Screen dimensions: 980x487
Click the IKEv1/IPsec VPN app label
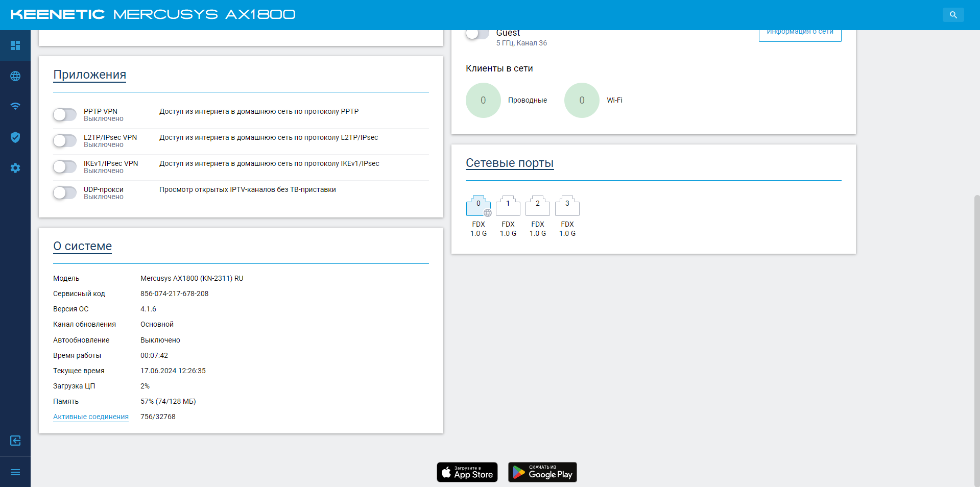click(x=111, y=163)
